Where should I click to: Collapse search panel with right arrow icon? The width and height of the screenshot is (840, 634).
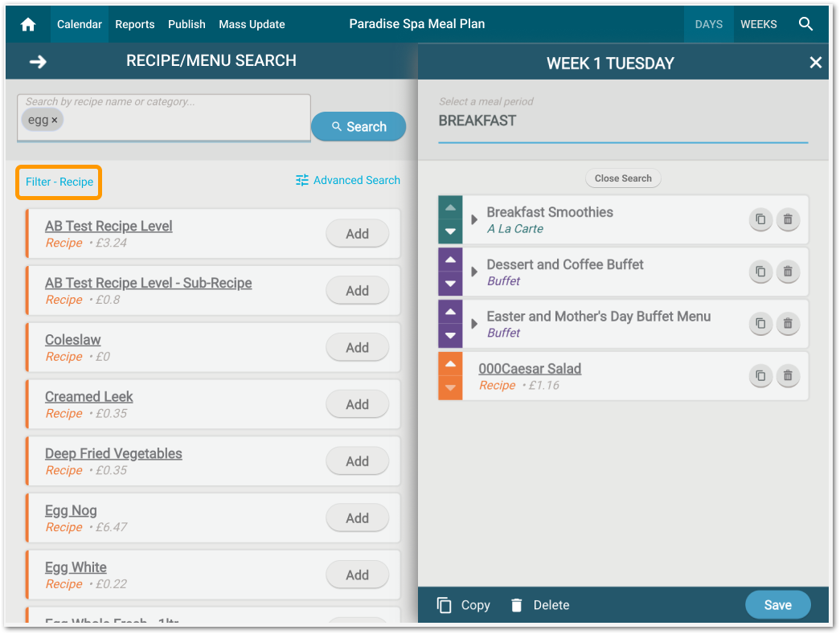38,62
